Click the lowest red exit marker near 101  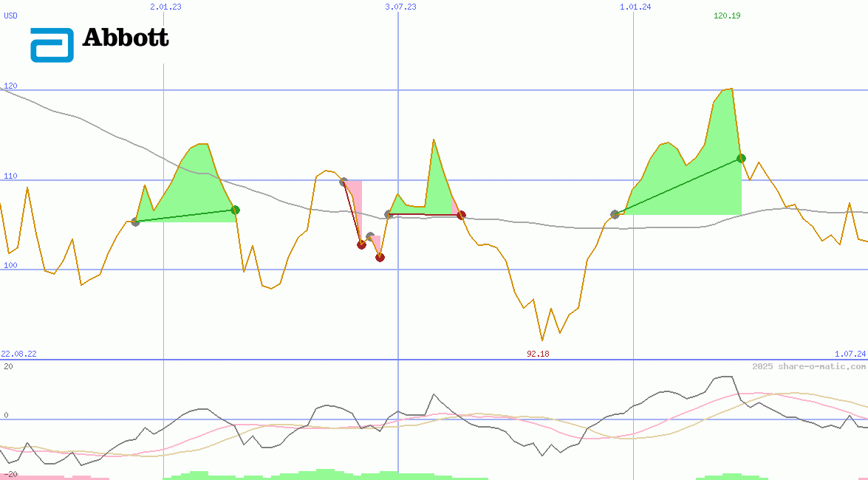point(380,258)
